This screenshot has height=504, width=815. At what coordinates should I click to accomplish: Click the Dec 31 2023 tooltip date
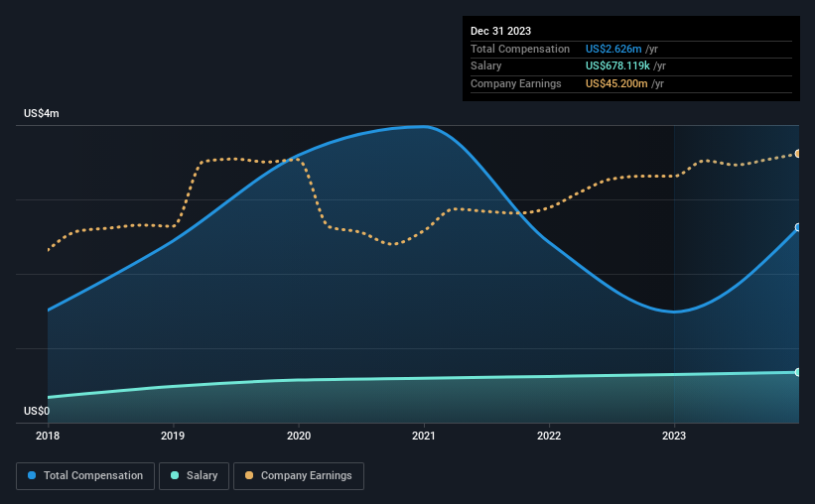point(500,31)
